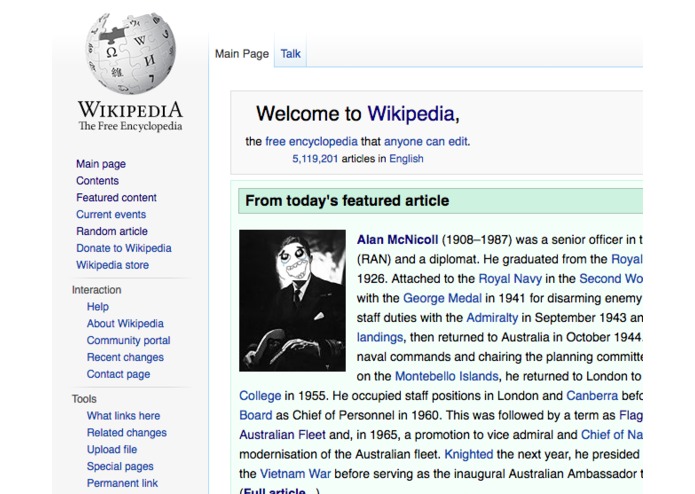Follow the Royal Navy link
Image resolution: width=695 pixels, height=494 pixels.
tap(510, 279)
